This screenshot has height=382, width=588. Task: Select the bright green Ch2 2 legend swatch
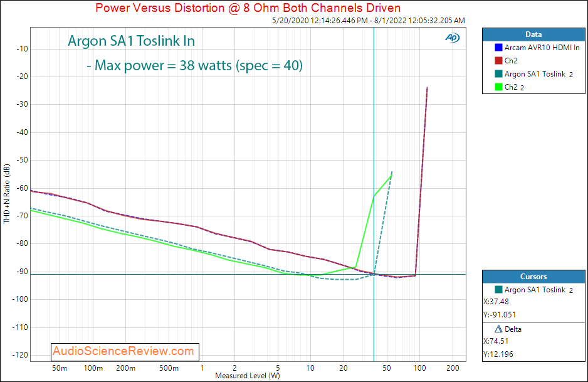(498, 87)
